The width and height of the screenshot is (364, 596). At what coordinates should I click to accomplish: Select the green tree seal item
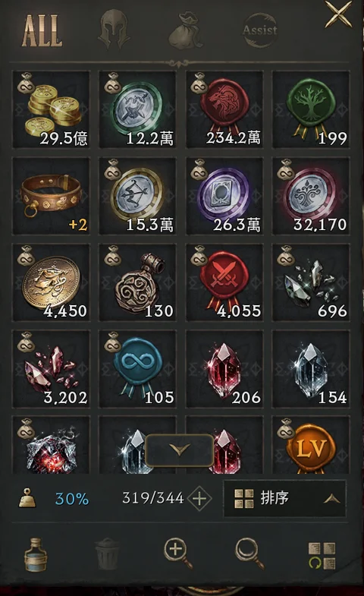tap(311, 109)
